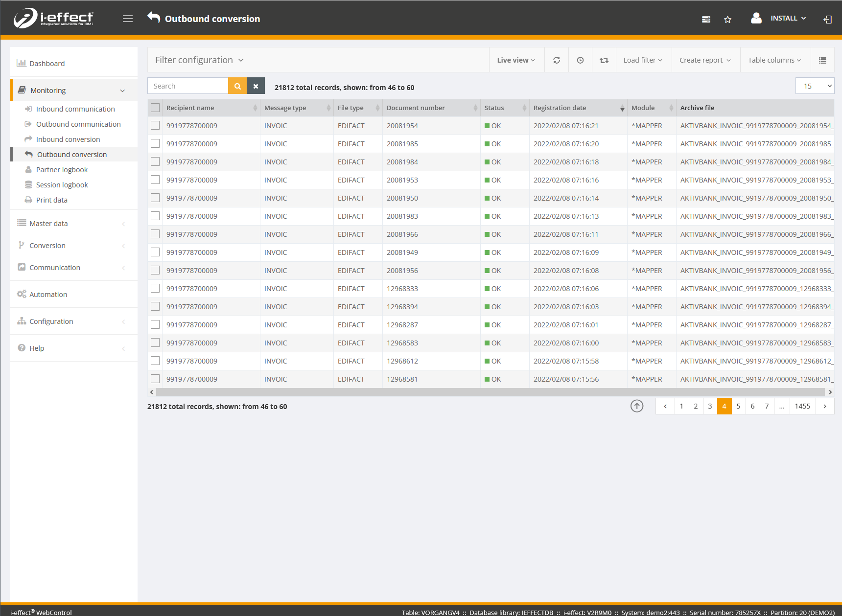Click the list view icon right of Table columns
This screenshot has width=842, height=616.
822,60
